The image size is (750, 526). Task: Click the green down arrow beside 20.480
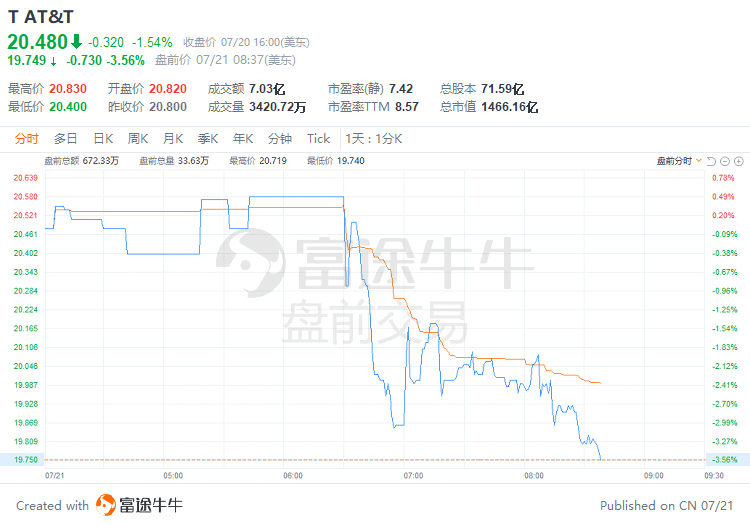75,42
